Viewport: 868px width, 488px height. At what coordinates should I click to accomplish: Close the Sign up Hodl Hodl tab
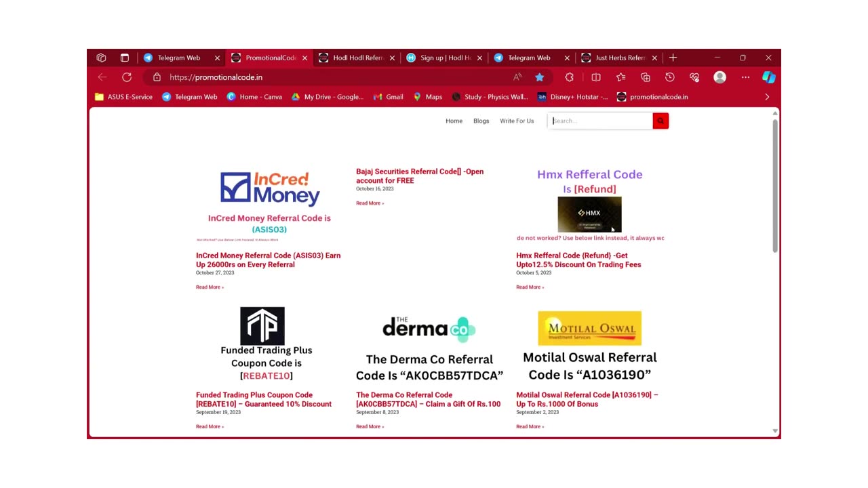[x=479, y=58]
